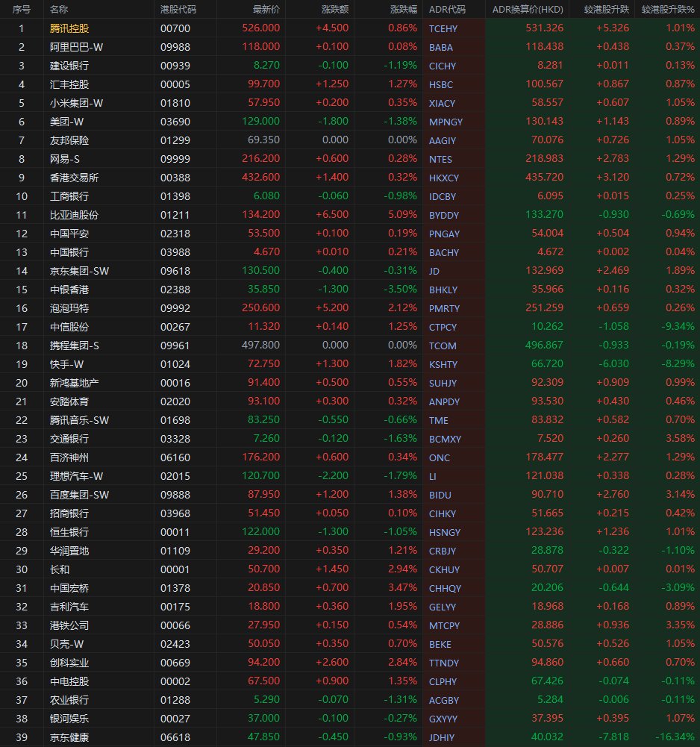Image resolution: width=700 pixels, height=747 pixels.
Task: Click the 5.09% change cell
Action: tap(403, 214)
